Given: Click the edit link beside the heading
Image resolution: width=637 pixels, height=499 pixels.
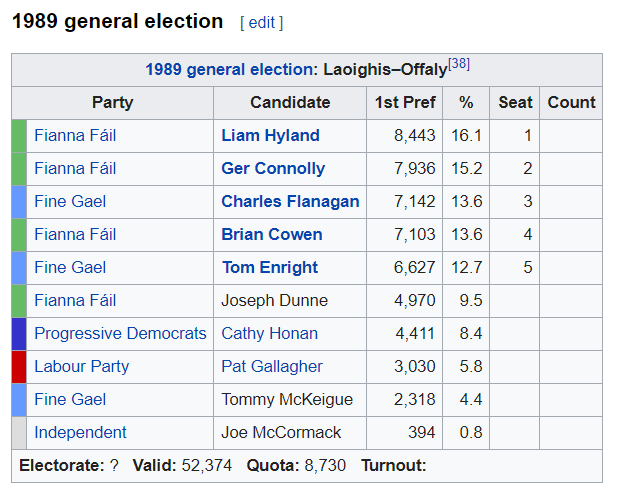Looking at the screenshot, I should tap(262, 22).
